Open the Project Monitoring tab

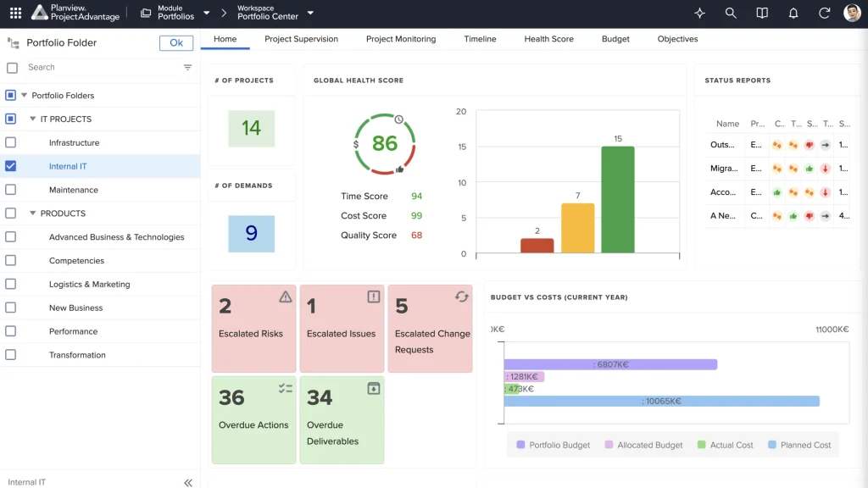coord(401,39)
